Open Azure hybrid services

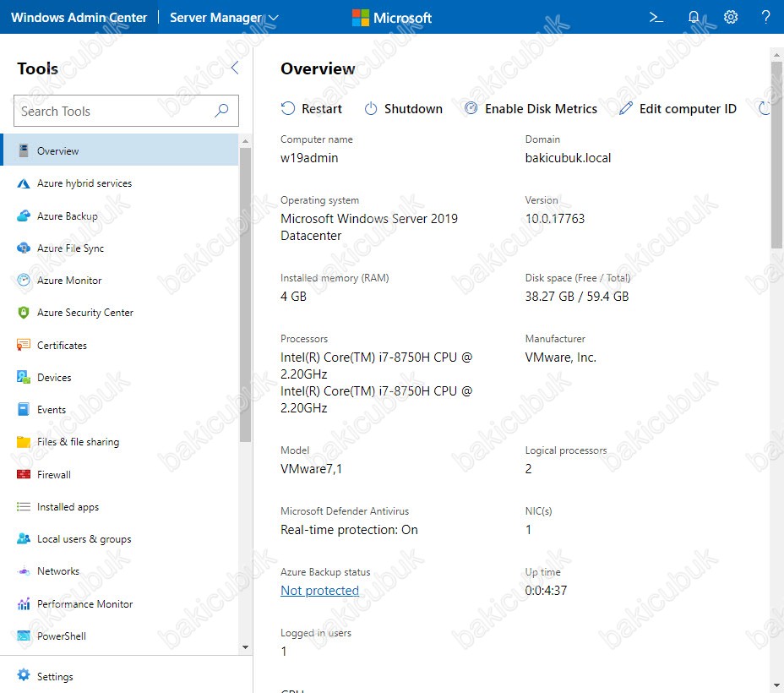click(121, 183)
